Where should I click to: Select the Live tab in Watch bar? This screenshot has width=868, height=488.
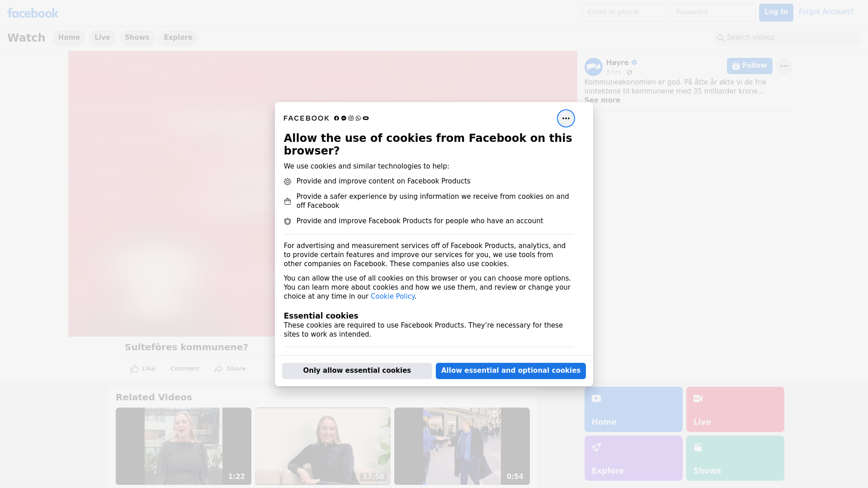tap(102, 38)
